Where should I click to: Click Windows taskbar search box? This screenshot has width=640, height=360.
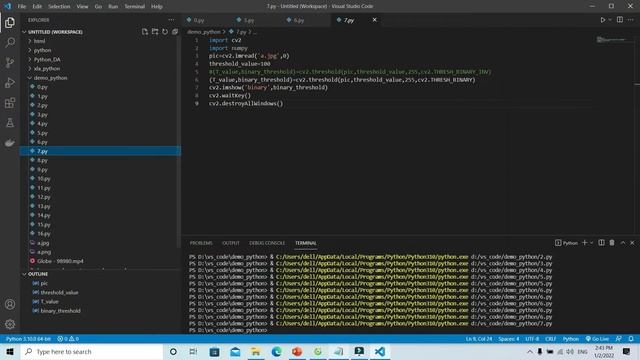(x=92, y=351)
